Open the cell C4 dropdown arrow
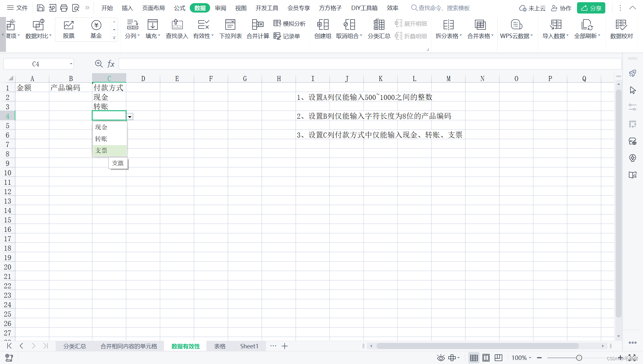Screen dimensions: 643x364 click(x=130, y=117)
